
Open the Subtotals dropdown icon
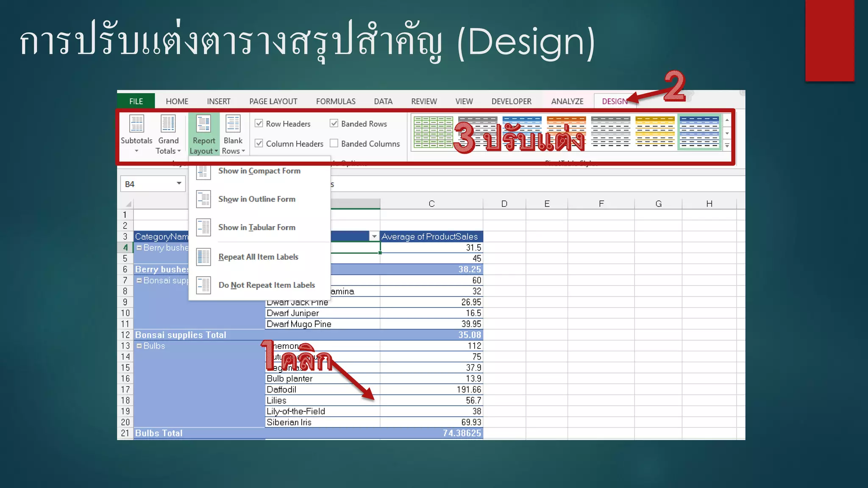point(136,124)
